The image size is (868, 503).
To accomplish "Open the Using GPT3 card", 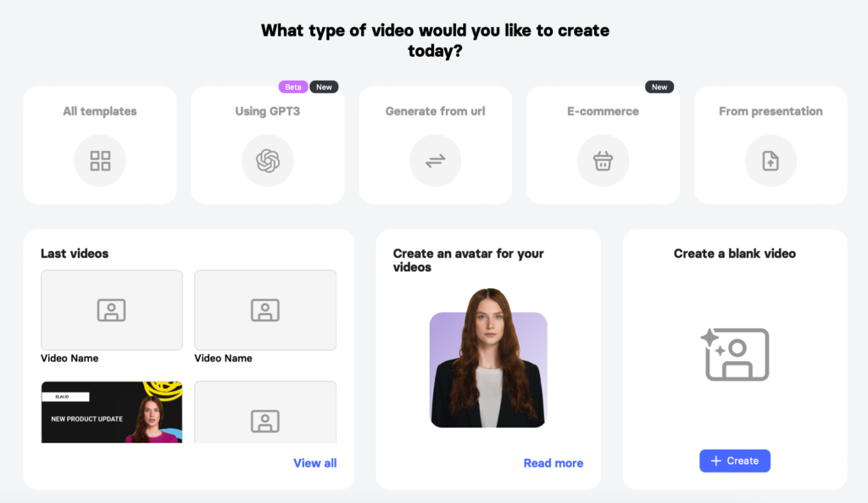I will [x=267, y=144].
